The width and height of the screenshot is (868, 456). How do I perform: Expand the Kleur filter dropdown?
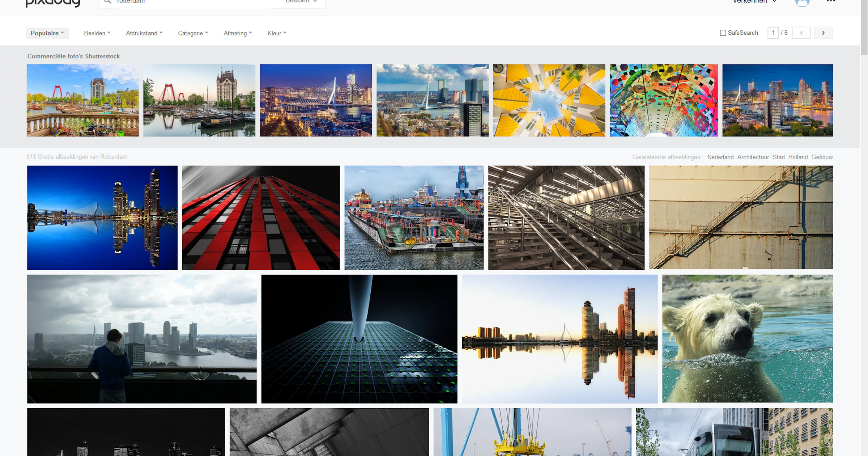[277, 33]
